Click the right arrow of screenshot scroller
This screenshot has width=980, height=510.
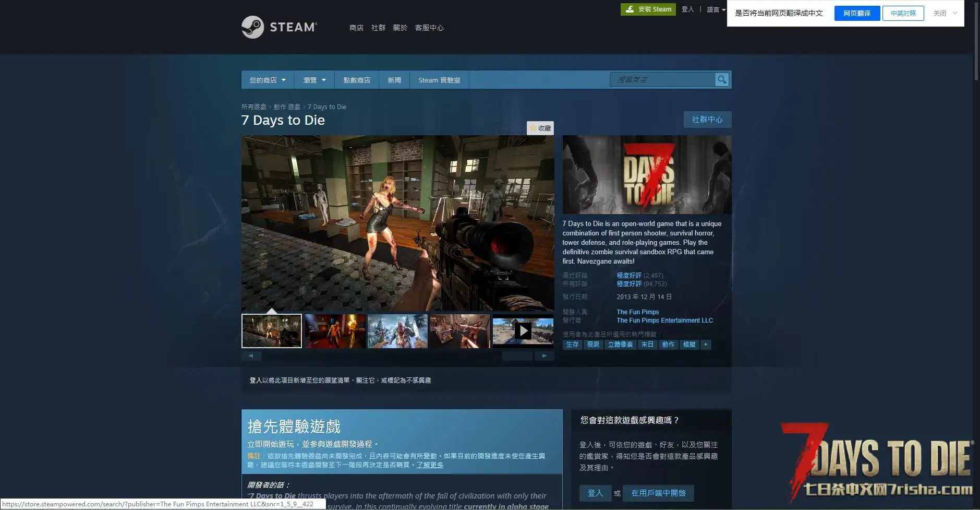click(544, 355)
